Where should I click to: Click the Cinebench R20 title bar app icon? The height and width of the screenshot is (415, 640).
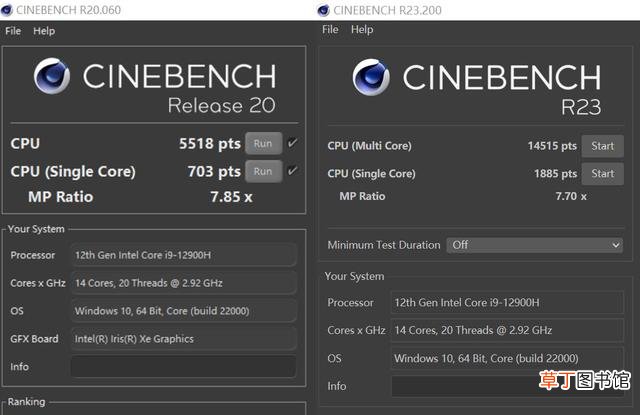tap(7, 10)
